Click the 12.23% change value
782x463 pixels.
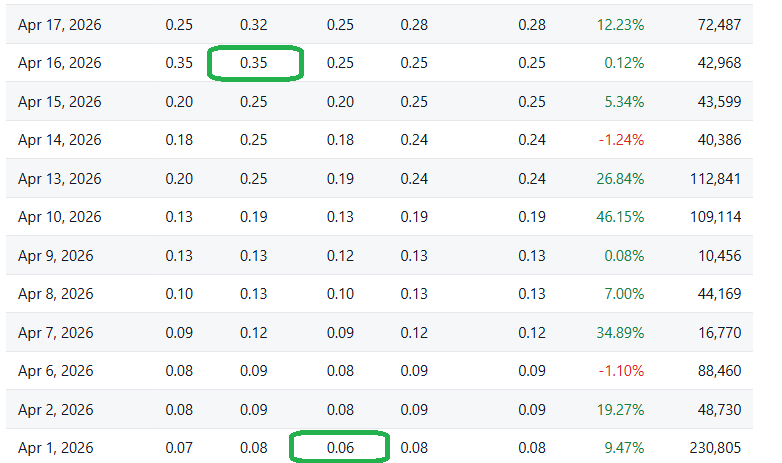[620, 24]
